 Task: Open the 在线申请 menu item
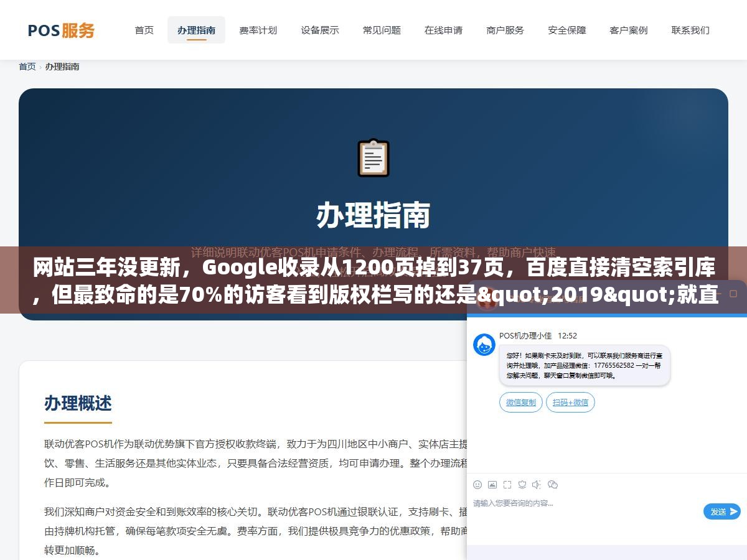pyautogui.click(x=443, y=30)
